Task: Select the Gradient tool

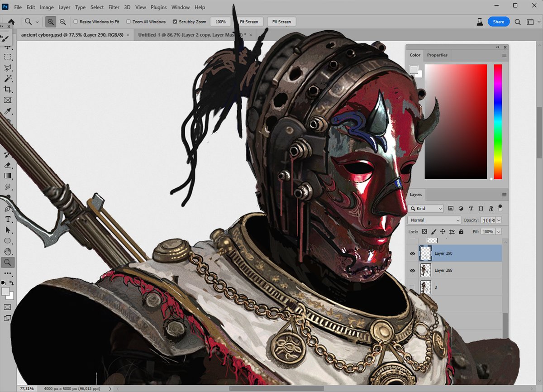Action: click(x=8, y=176)
